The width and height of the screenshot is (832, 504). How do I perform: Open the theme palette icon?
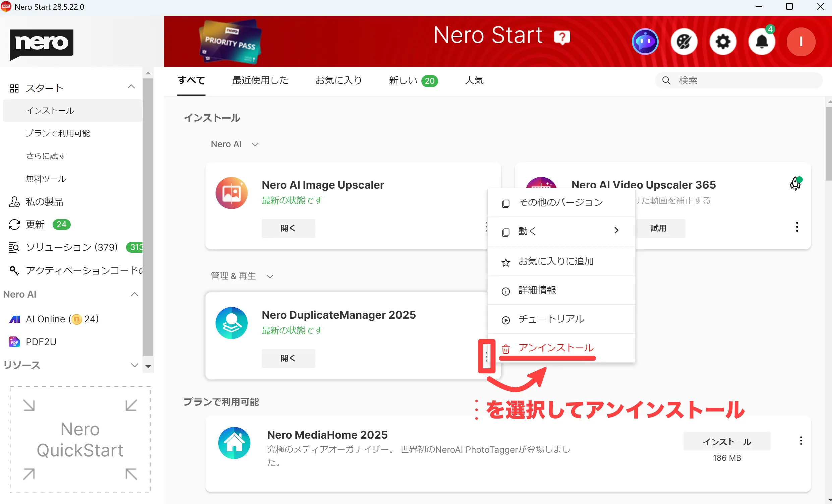click(684, 42)
